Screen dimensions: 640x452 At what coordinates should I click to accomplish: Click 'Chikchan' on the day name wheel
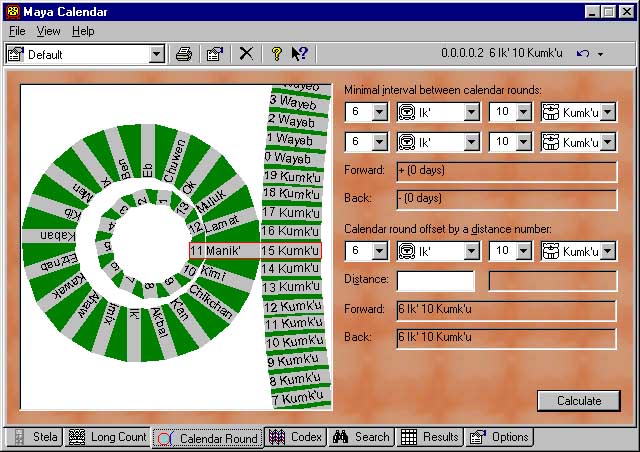[211, 302]
